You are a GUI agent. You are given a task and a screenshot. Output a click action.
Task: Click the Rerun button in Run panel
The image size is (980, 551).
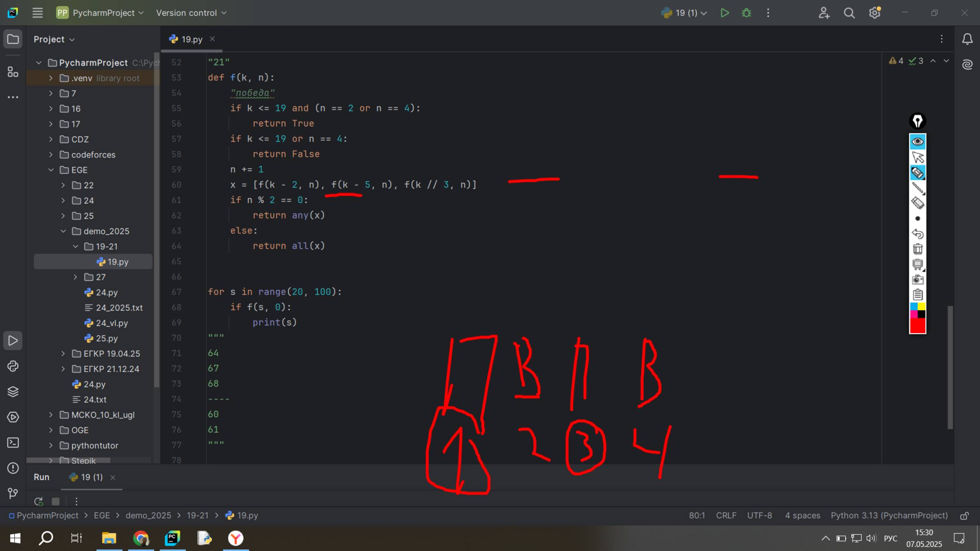click(x=39, y=501)
